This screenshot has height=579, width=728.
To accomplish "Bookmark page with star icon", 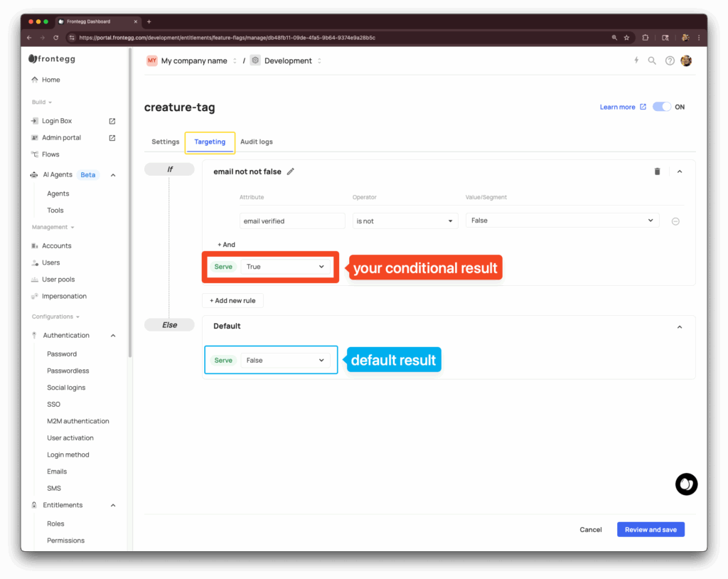I will (x=627, y=38).
